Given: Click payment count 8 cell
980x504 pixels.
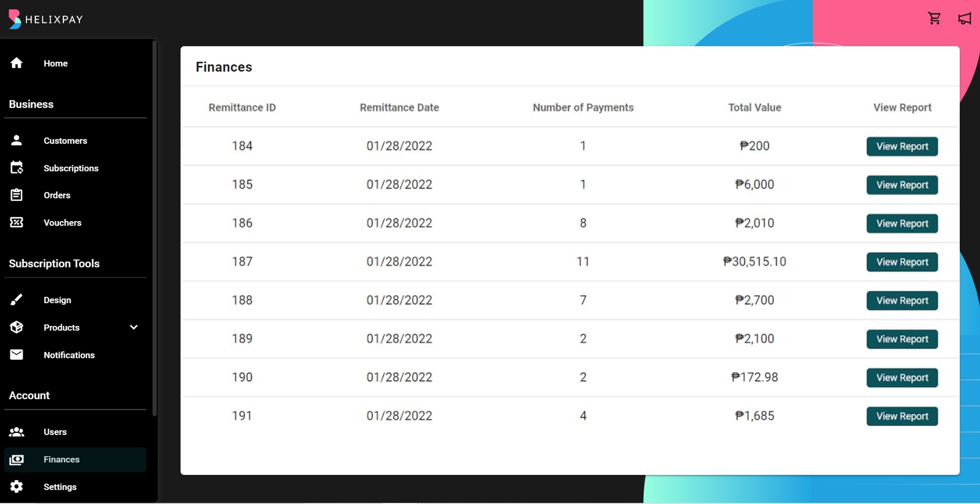Looking at the screenshot, I should [x=583, y=223].
